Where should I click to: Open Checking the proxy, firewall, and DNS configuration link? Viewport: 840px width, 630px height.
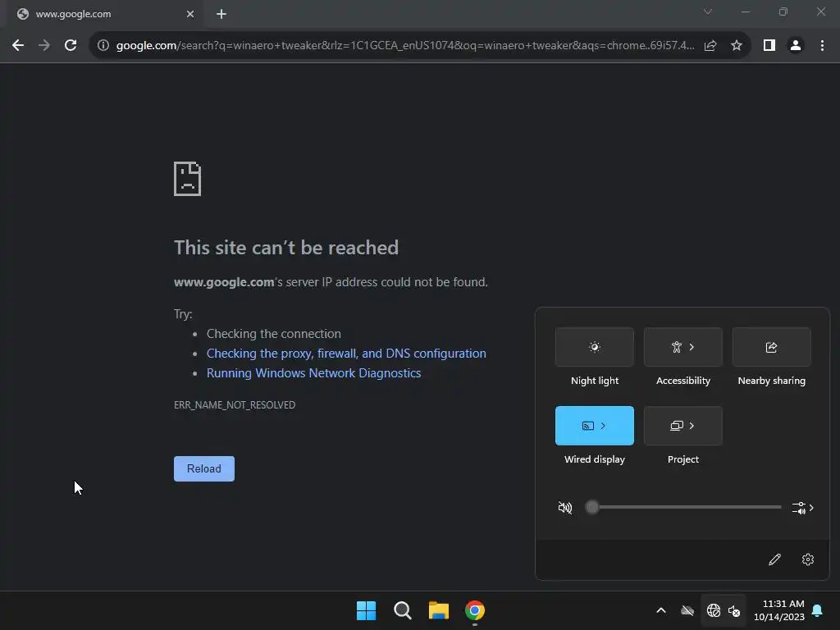(346, 354)
